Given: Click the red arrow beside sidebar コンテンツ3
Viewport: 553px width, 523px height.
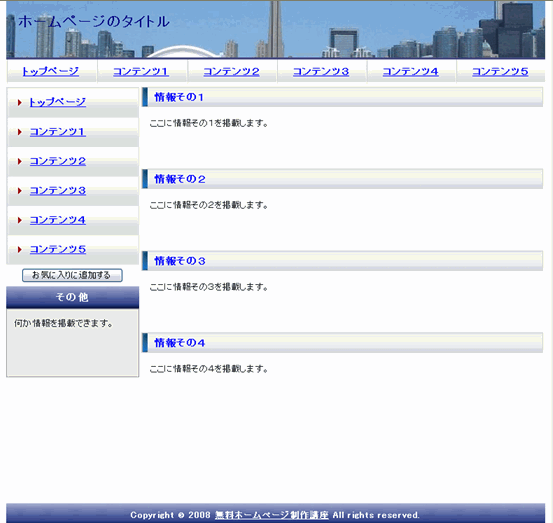Looking at the screenshot, I should pyautogui.click(x=20, y=191).
